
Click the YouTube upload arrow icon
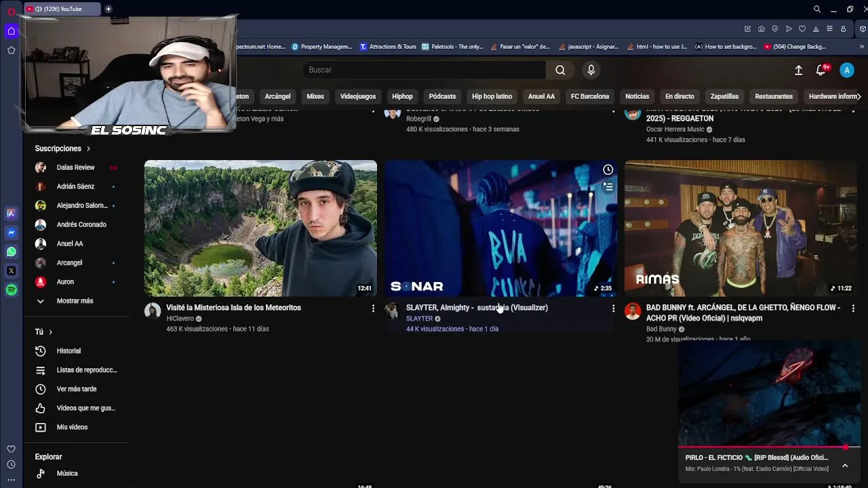pos(798,70)
